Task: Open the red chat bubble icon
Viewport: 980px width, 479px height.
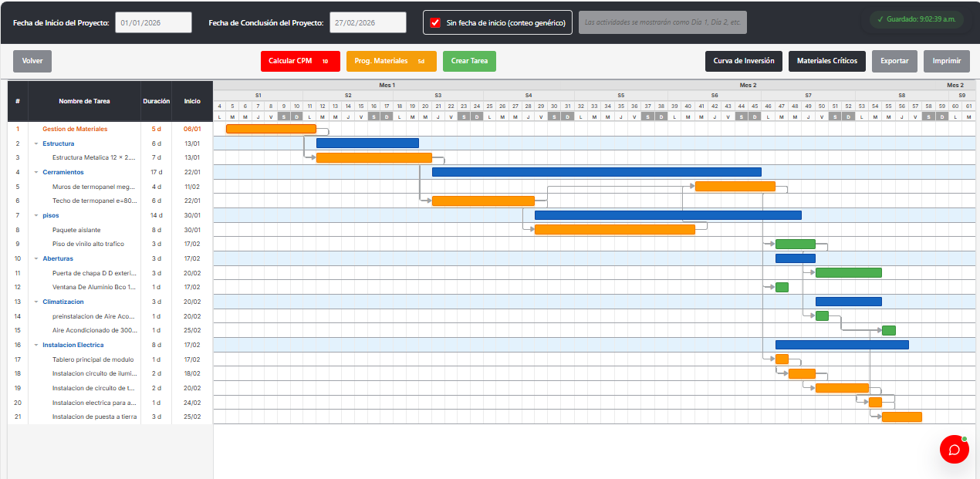Action: point(954,449)
